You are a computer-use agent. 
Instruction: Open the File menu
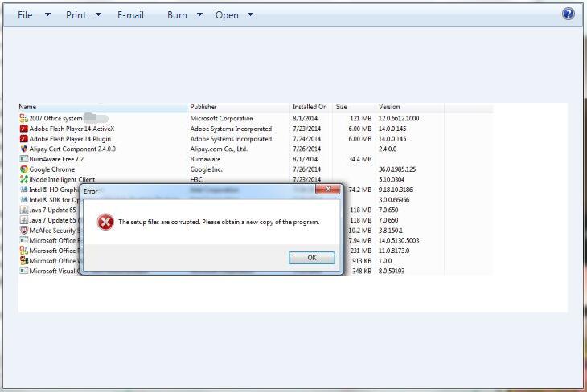click(25, 15)
